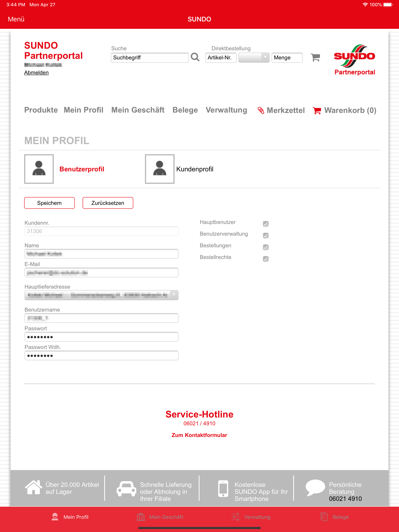Click the Merkzettel paperclip icon
The width and height of the screenshot is (399, 532).
point(261,110)
